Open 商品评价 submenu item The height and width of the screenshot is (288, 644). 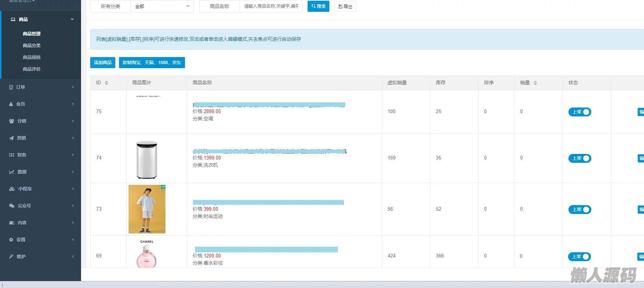[x=32, y=69]
